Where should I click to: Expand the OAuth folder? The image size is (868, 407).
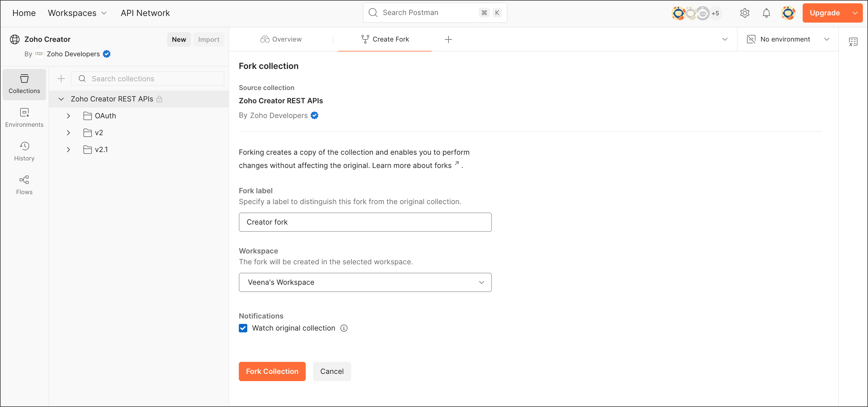[68, 116]
